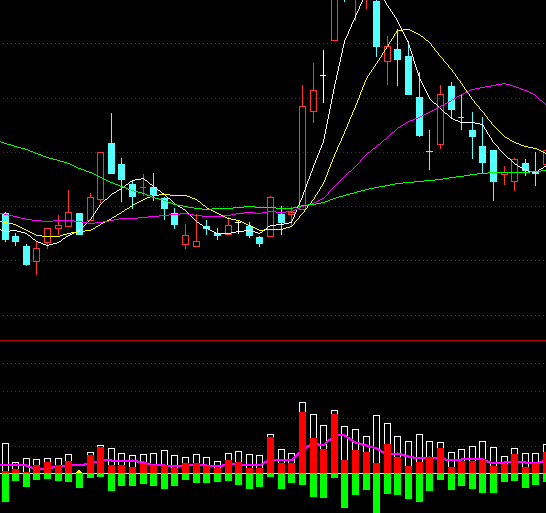Select the leftmost cyan candle on the chart
This screenshot has width=546, height=513.
(5, 227)
